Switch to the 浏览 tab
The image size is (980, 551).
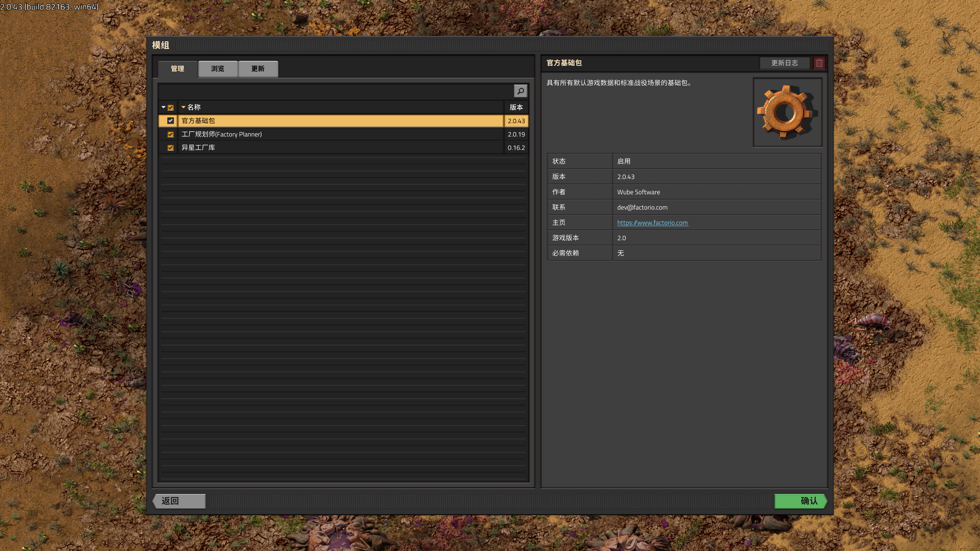[x=218, y=68]
